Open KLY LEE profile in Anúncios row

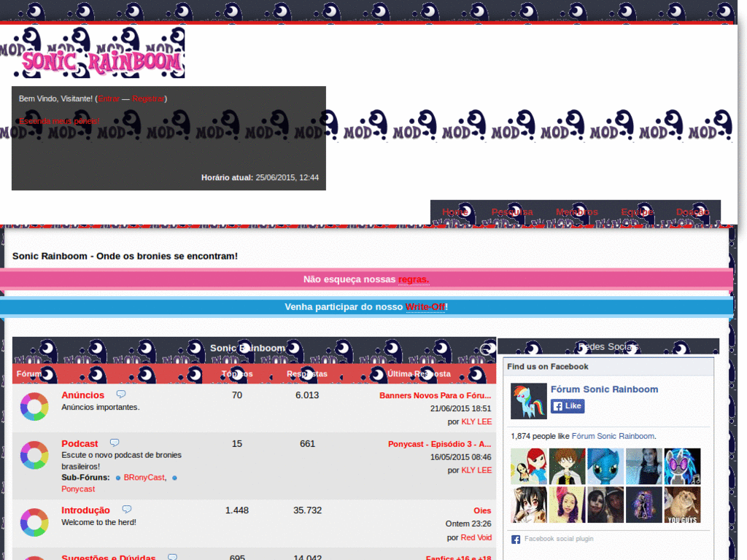pos(476,422)
